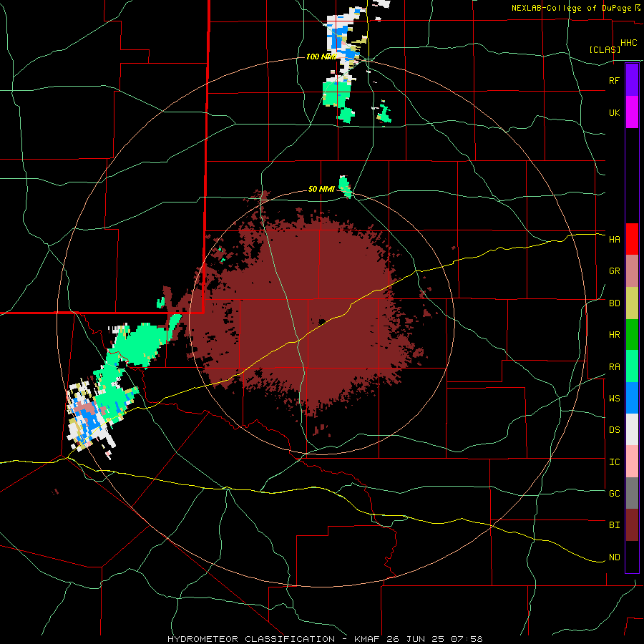Viewport: 644px width, 644px height.
Task: Click the KMAF radar site identifier
Action: pos(369,639)
